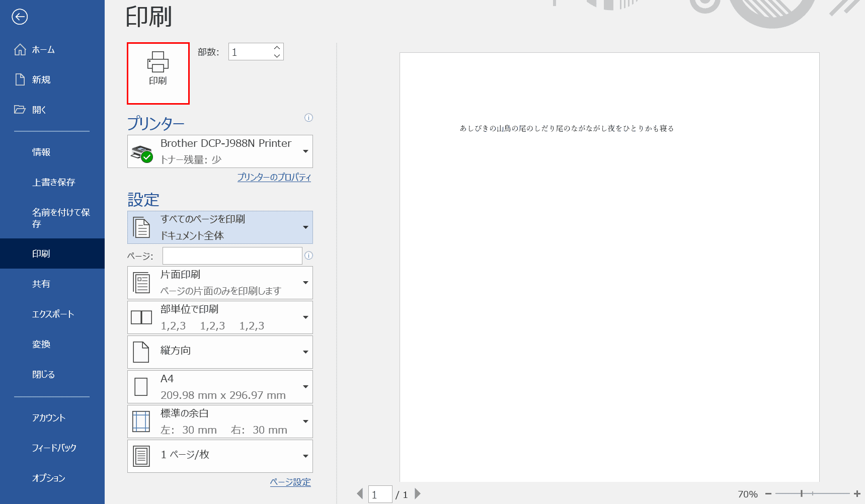Click the portrait orientation page icon
The image size is (865, 504).
(x=141, y=352)
